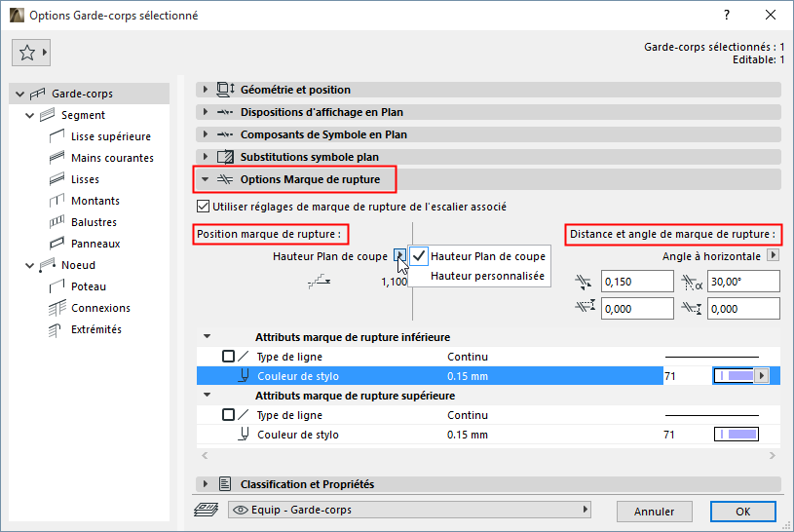Click the Segment icon in the tree
Image resolution: width=794 pixels, height=532 pixels.
(47, 115)
